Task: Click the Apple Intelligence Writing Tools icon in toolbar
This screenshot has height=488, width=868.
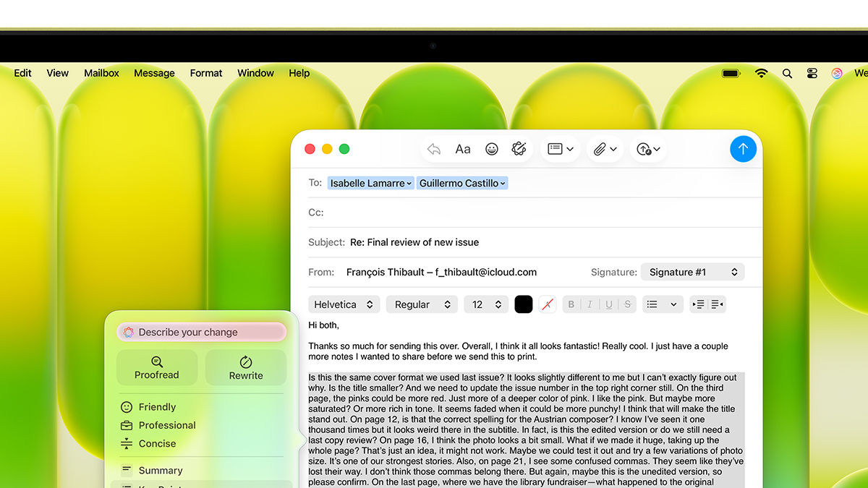Action: 519,149
